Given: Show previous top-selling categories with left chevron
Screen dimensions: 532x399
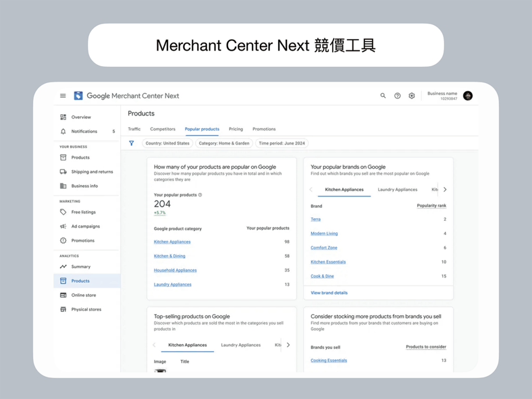Looking at the screenshot, I should pos(154,345).
